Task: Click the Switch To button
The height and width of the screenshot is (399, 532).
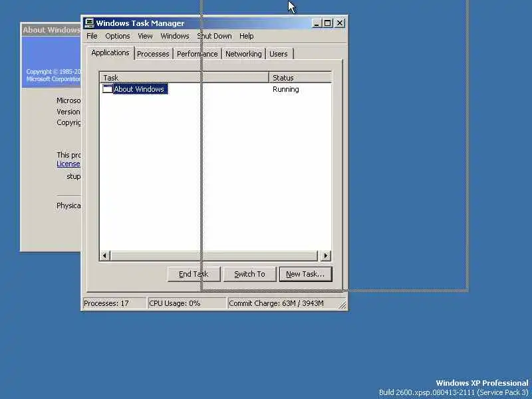Action: (x=250, y=274)
